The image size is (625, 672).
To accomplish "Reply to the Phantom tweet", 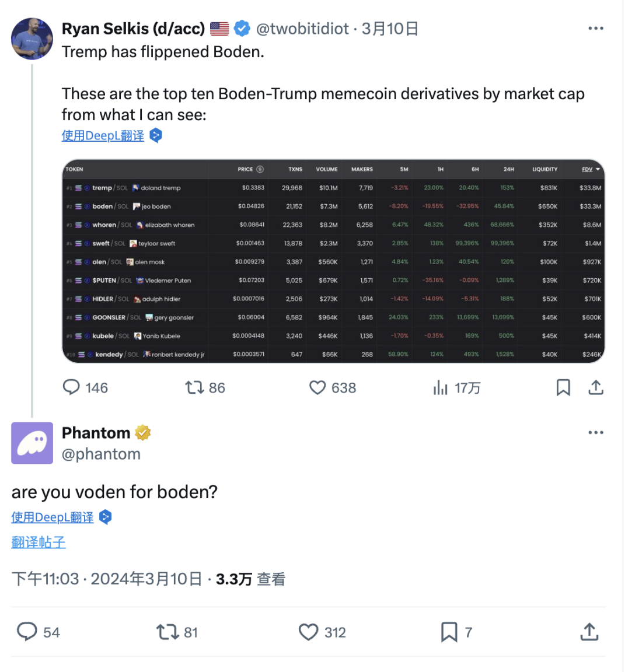I will [38, 632].
